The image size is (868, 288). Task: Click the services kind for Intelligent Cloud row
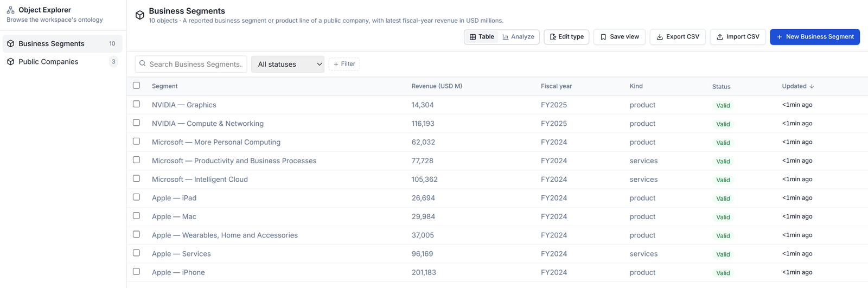point(643,180)
